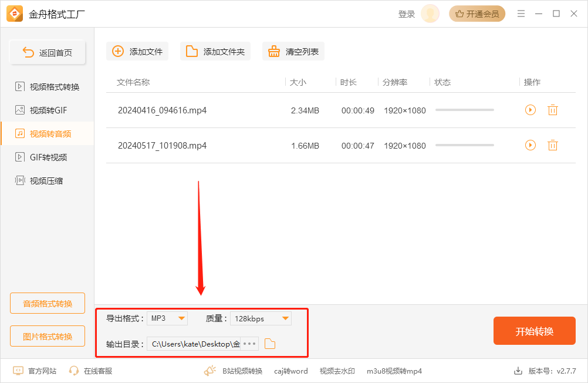This screenshot has width=588, height=383.
Task: Click the three-dots browse button
Action: click(249, 344)
